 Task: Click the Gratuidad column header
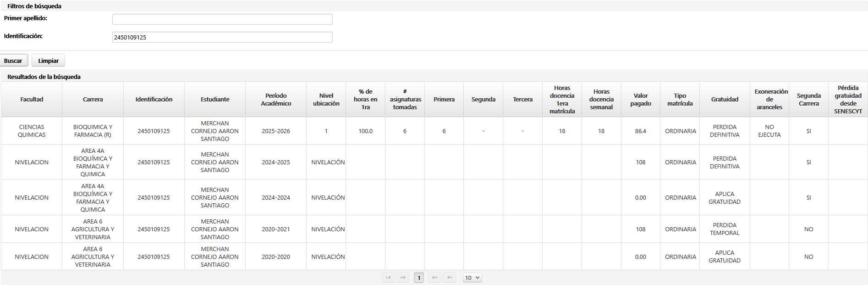click(725, 100)
